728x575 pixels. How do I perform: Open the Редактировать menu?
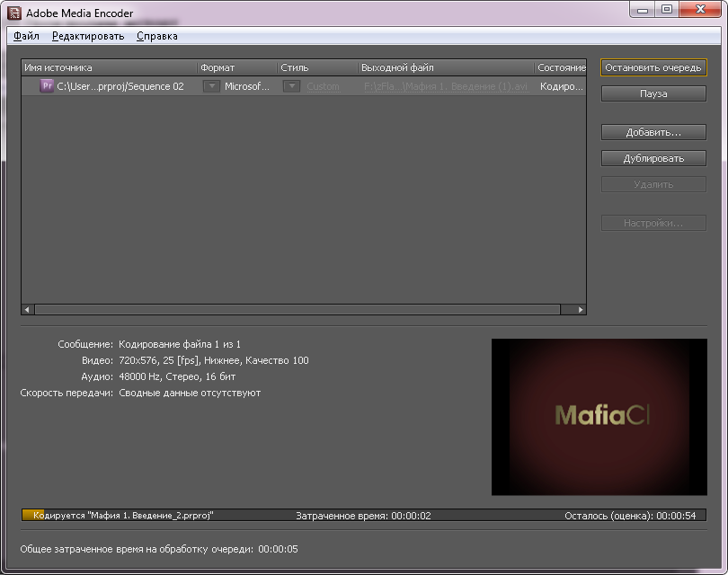88,36
